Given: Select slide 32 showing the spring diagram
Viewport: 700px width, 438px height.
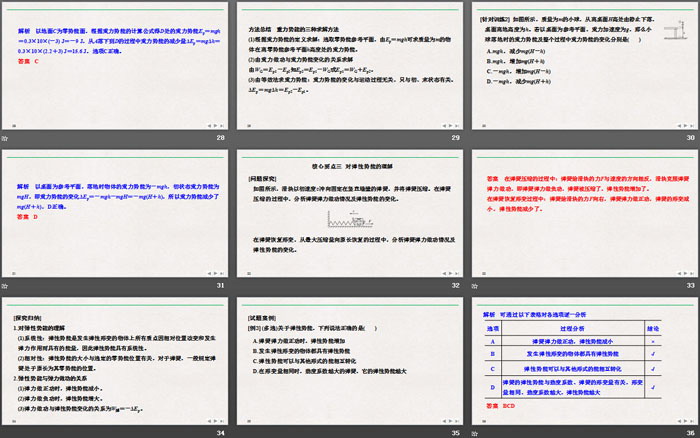Looking at the screenshot, I should pos(349,211).
